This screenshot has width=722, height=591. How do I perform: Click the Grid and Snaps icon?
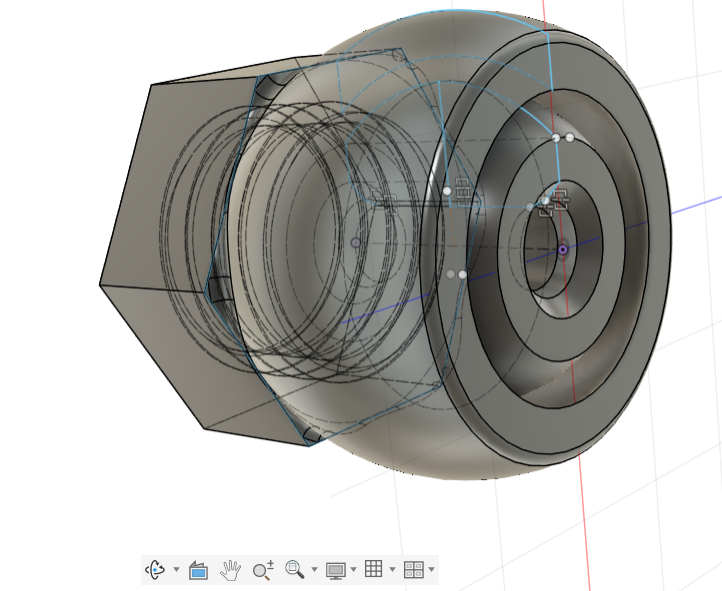(x=373, y=569)
